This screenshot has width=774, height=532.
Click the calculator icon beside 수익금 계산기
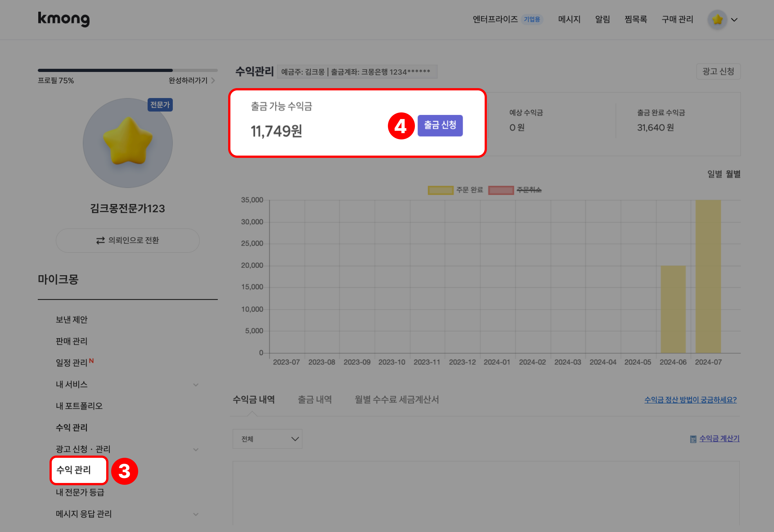coord(693,439)
